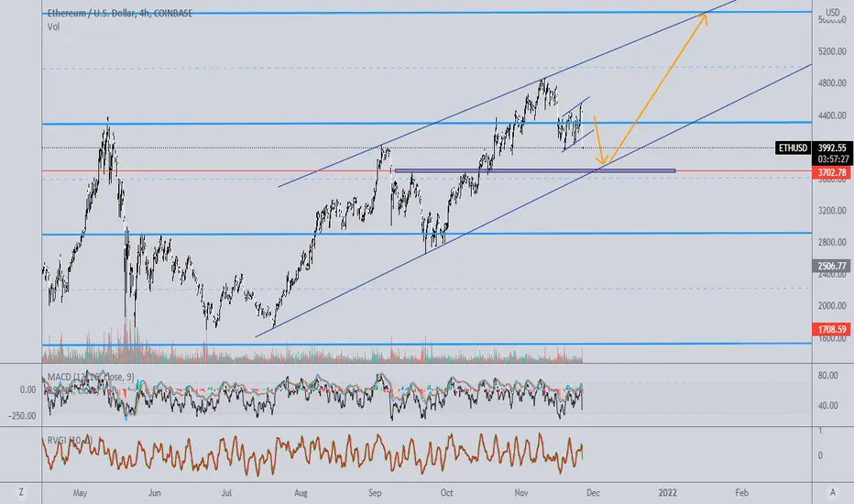Click Sep on the time axis
Image resolution: width=854 pixels, height=504 pixels.
pyautogui.click(x=375, y=493)
